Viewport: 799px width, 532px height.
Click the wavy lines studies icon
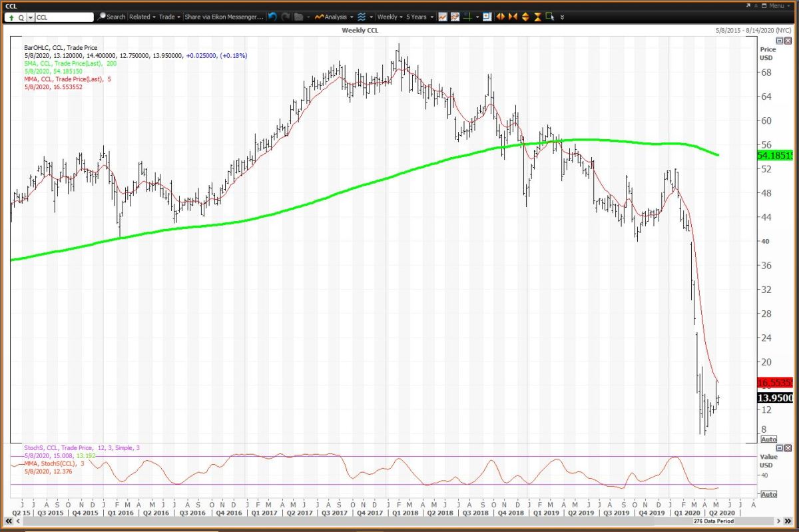(361, 17)
